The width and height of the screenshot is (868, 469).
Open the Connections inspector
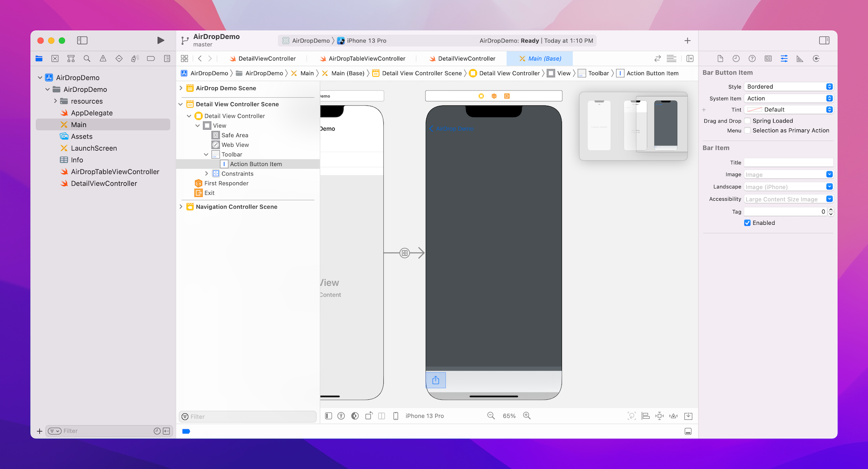click(816, 59)
